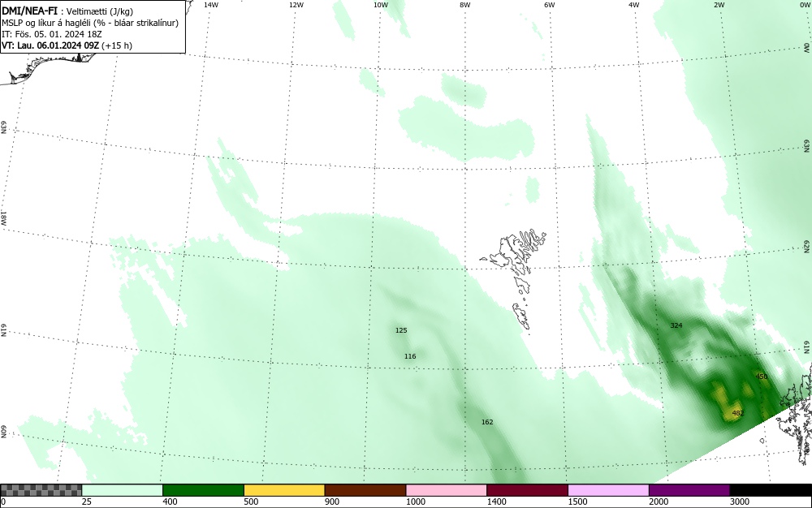This screenshot has width=812, height=508.
Task: Click the purple 2000 legend swatch
Action: click(x=689, y=490)
